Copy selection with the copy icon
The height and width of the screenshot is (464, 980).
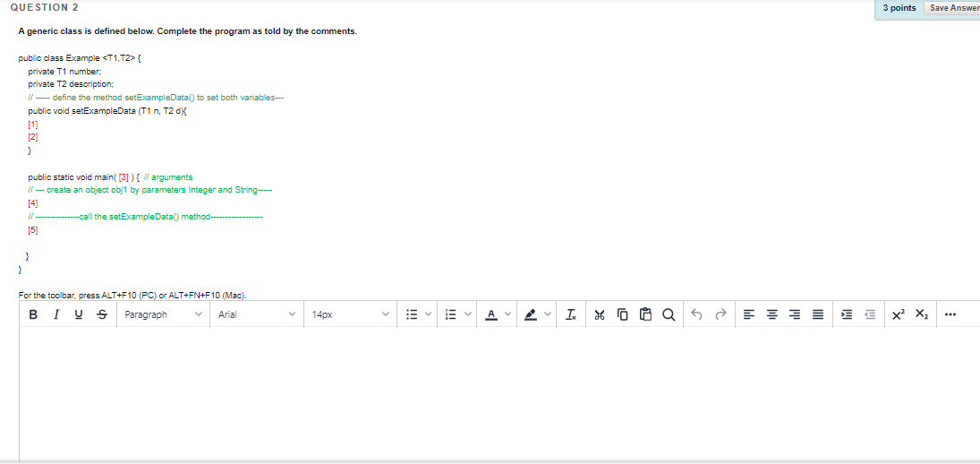click(x=623, y=314)
